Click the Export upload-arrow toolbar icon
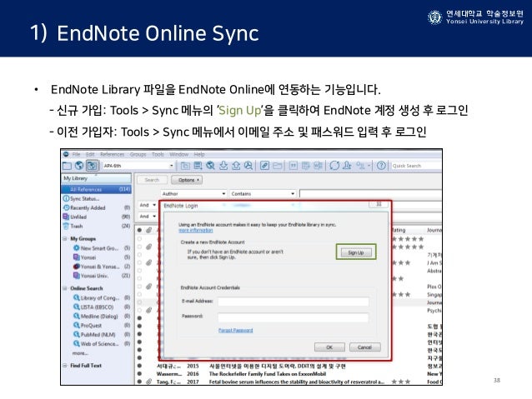This screenshot has height=399, width=532. [236, 166]
